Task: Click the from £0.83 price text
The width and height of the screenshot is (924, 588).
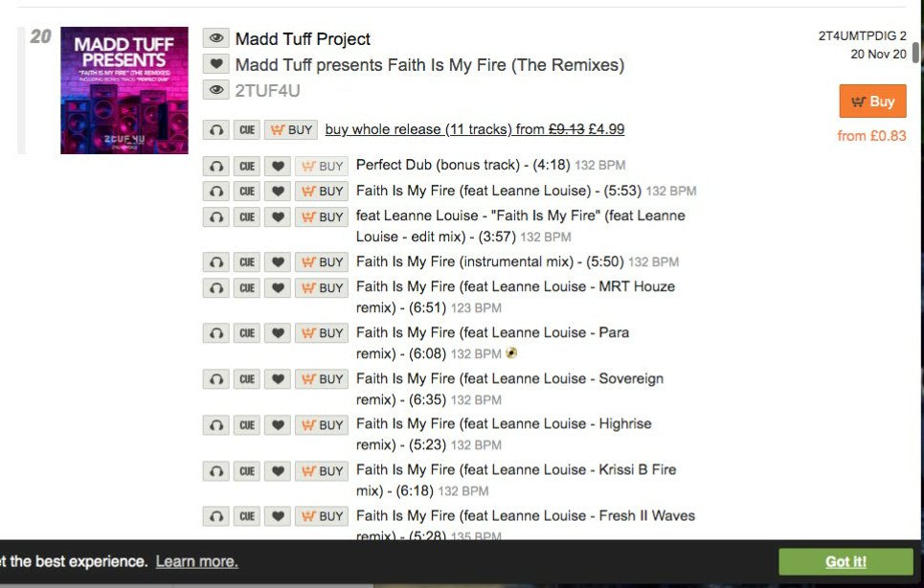Action: (871, 136)
